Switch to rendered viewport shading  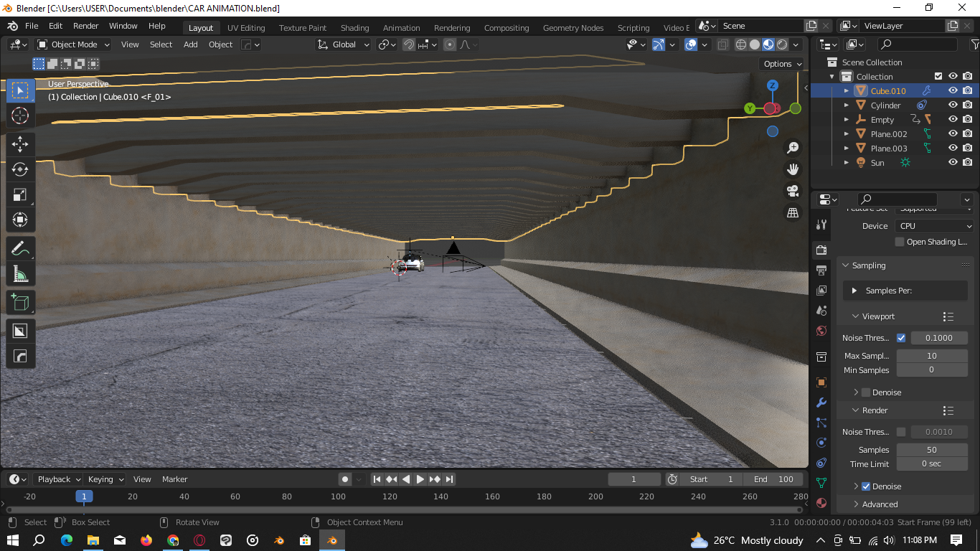coord(782,44)
